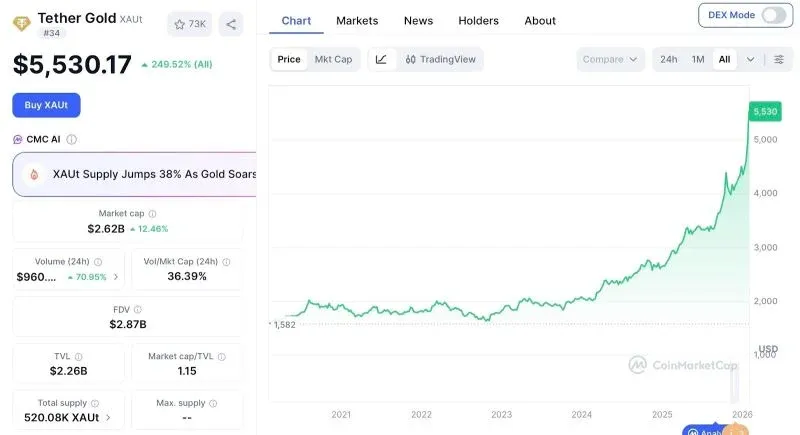Click the Tether Gold coin logo
Image resolution: width=800 pixels, height=435 pixels.
tap(21, 22)
